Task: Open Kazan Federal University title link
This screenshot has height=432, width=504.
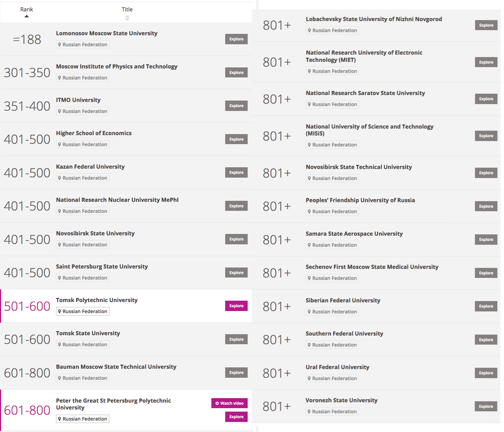Action: click(x=90, y=167)
